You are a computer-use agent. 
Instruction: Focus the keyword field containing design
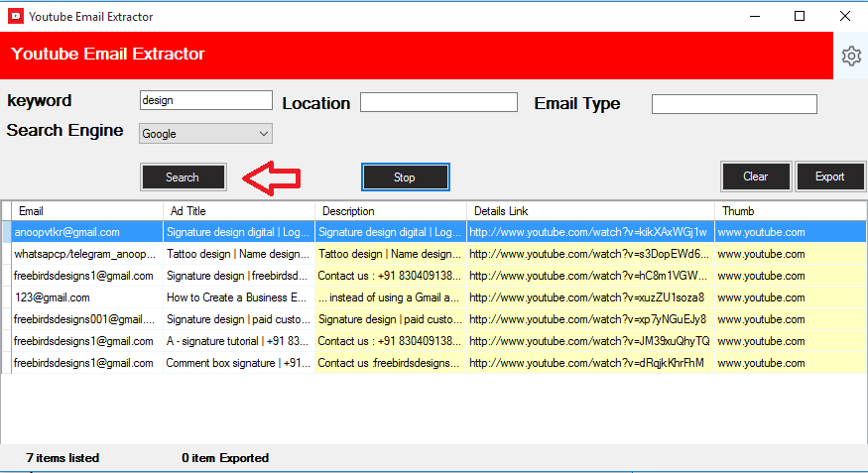[x=205, y=100]
